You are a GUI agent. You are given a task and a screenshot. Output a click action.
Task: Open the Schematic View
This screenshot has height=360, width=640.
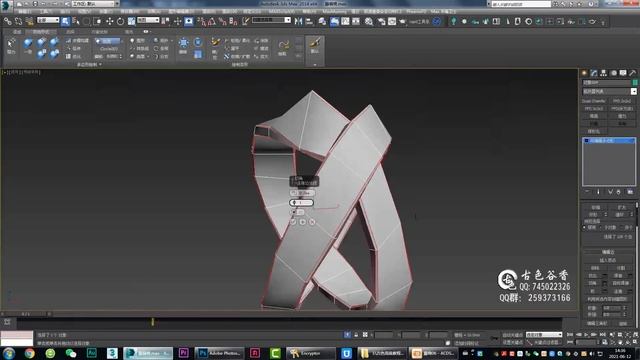pyautogui.click(x=356, y=21)
